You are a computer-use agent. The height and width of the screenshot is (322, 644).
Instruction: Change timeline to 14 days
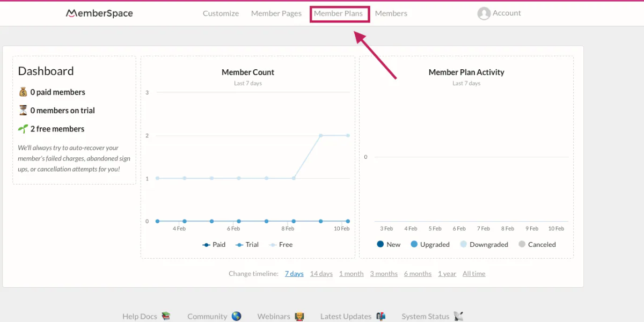pos(321,274)
